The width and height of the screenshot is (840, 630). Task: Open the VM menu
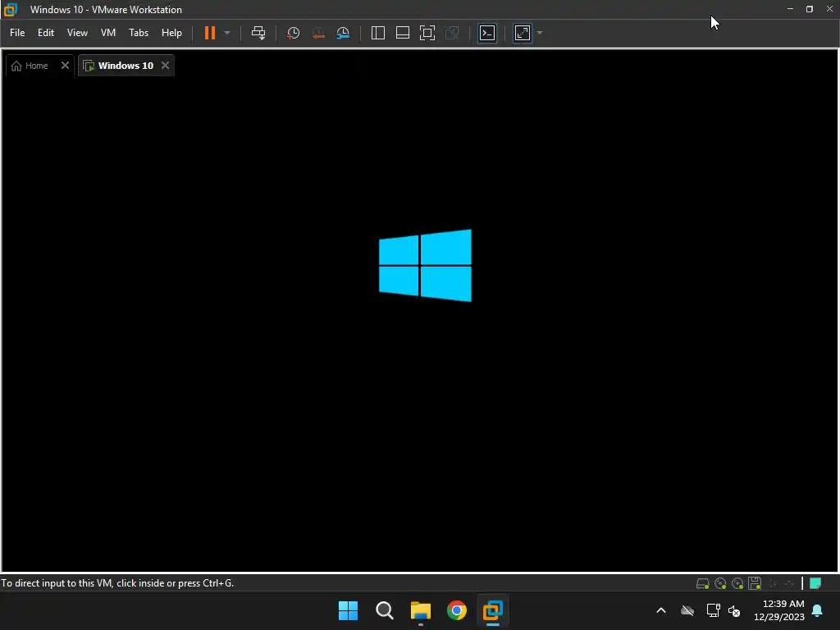click(108, 33)
